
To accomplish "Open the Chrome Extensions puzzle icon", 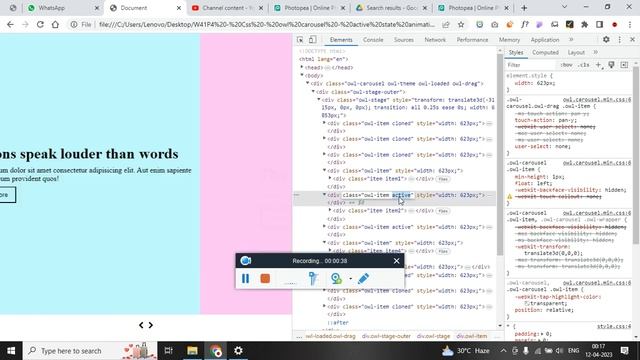I will 584,24.
